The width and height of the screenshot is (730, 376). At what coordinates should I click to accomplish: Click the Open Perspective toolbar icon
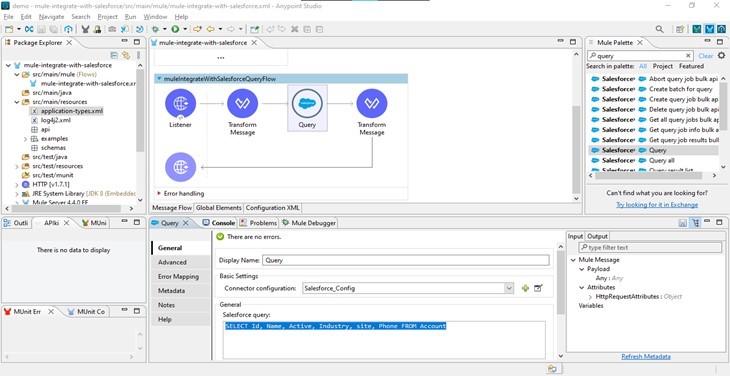pos(680,29)
